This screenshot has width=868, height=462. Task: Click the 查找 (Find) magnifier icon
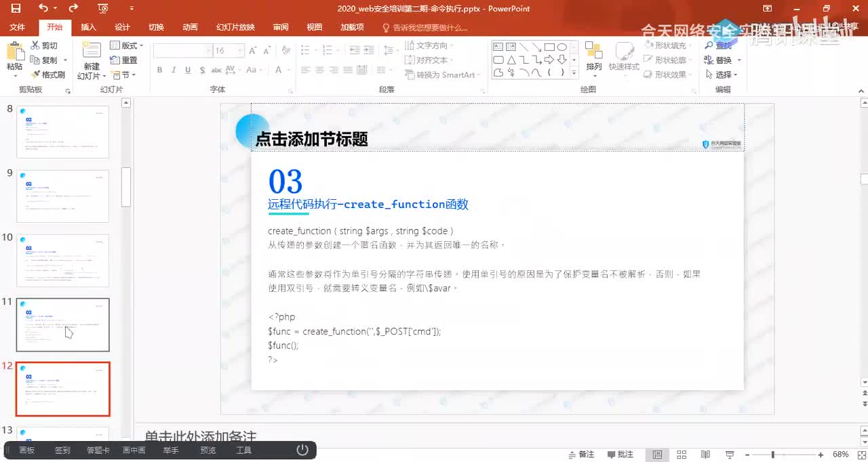tap(709, 45)
